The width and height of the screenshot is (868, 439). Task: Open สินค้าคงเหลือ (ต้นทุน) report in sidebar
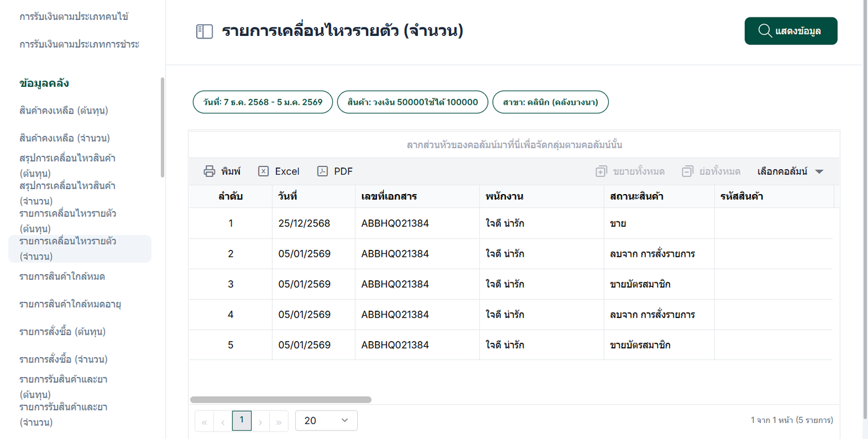[64, 111]
